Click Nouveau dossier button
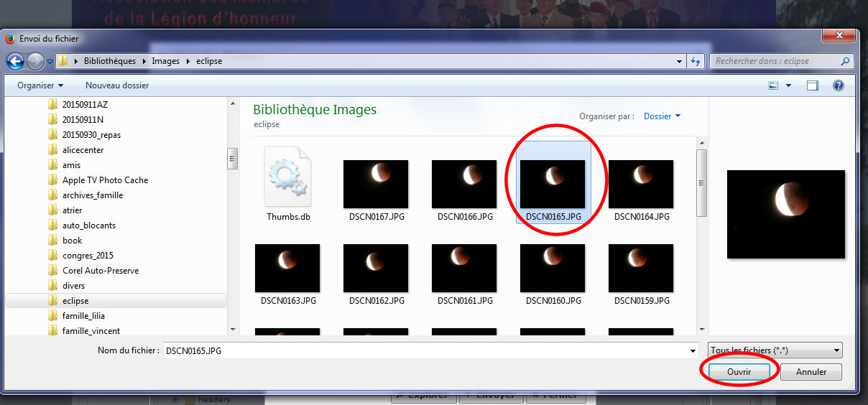The image size is (868, 405). tap(117, 85)
